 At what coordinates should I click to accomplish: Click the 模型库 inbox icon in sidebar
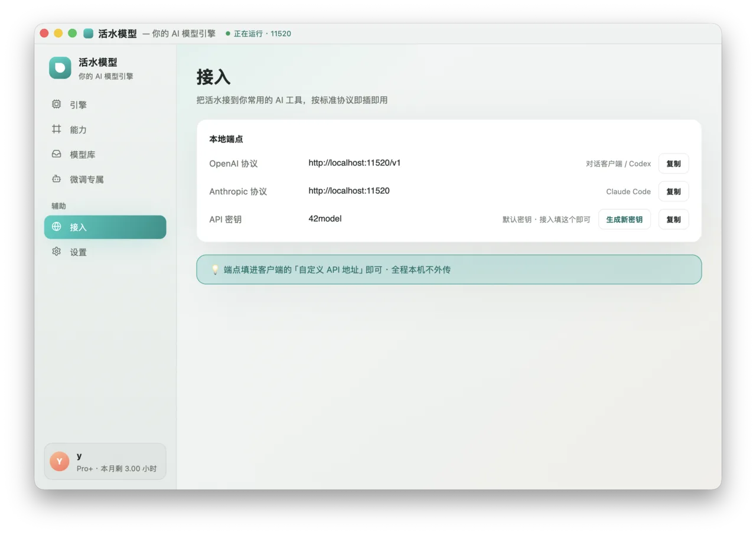[x=56, y=154]
